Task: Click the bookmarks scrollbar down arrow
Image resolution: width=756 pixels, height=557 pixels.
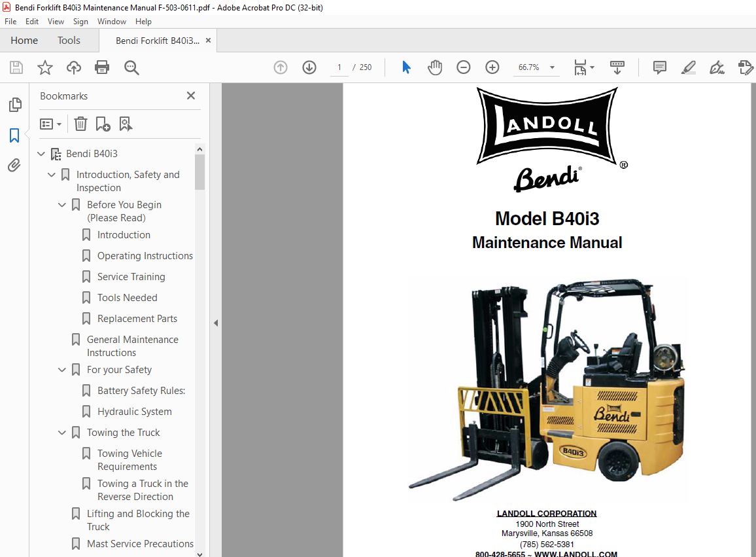Action: (200, 554)
